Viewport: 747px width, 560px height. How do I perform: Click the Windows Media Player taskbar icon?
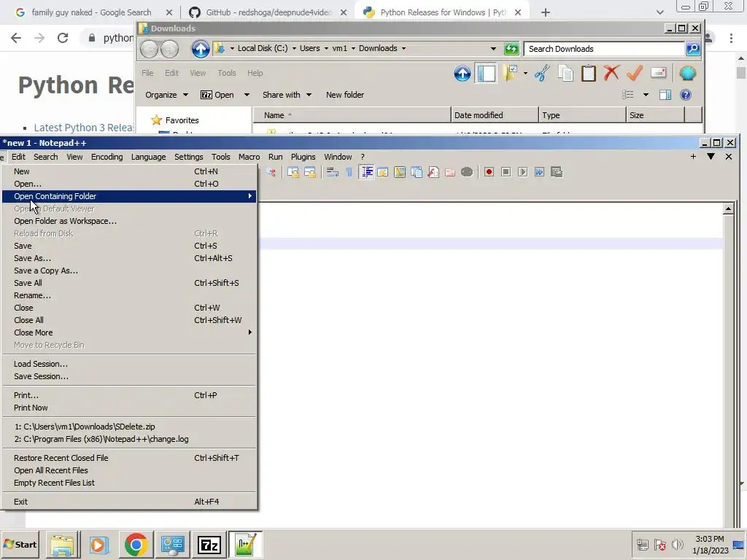(x=98, y=545)
